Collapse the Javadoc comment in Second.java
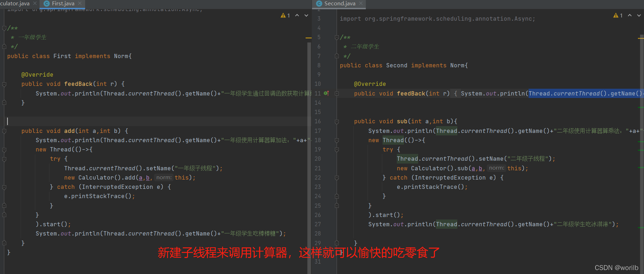Image resolution: width=644 pixels, height=274 pixels. (x=337, y=37)
